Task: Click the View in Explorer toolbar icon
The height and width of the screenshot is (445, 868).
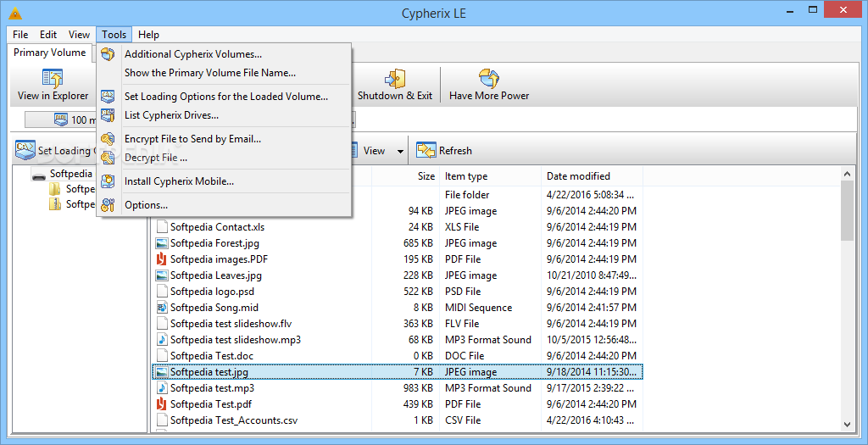Action: (53, 79)
